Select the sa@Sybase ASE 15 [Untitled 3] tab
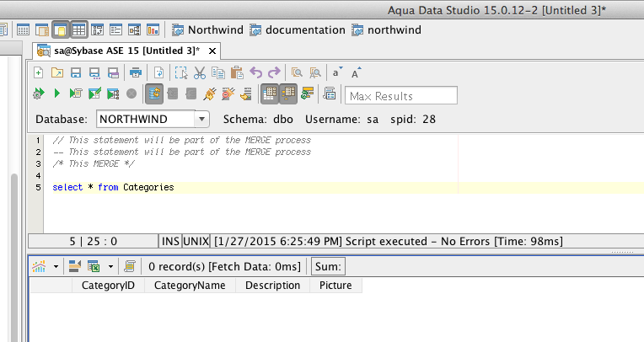This screenshot has width=644, height=342. (x=126, y=51)
